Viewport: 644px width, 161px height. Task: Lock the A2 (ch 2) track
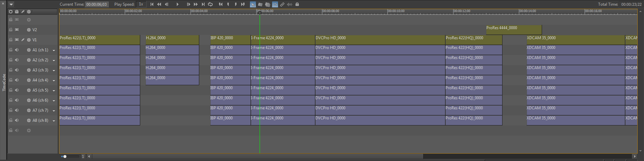click(11, 60)
